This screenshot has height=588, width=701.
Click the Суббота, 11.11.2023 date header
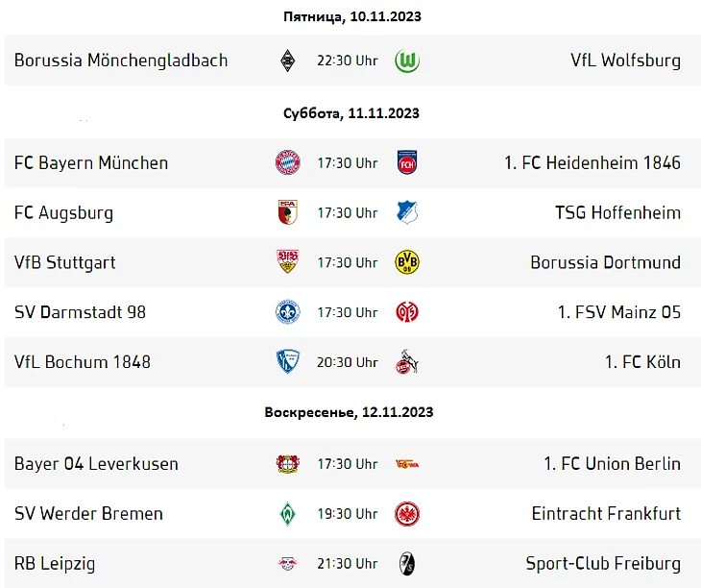[x=351, y=113]
